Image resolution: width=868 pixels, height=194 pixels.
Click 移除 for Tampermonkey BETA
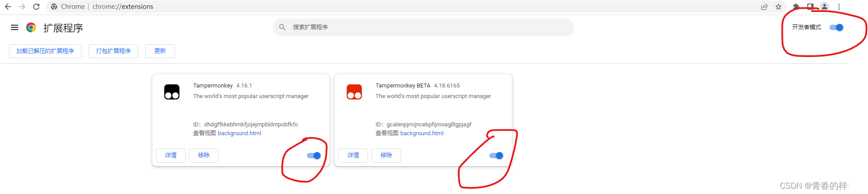[386, 156]
